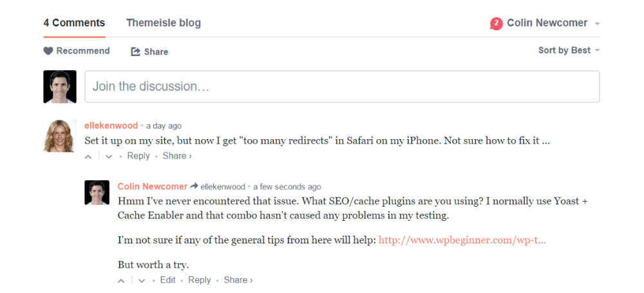
Task: Upvote ellekenwood's comment
Action: [x=88, y=156]
